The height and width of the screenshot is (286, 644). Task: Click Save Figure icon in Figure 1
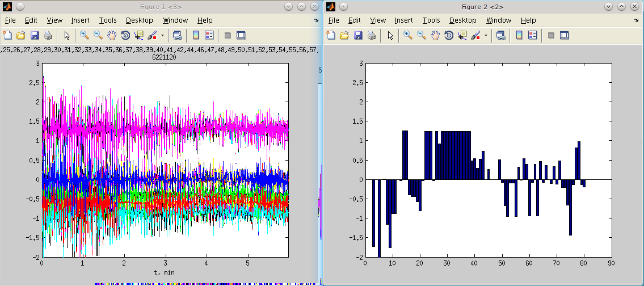pos(35,35)
